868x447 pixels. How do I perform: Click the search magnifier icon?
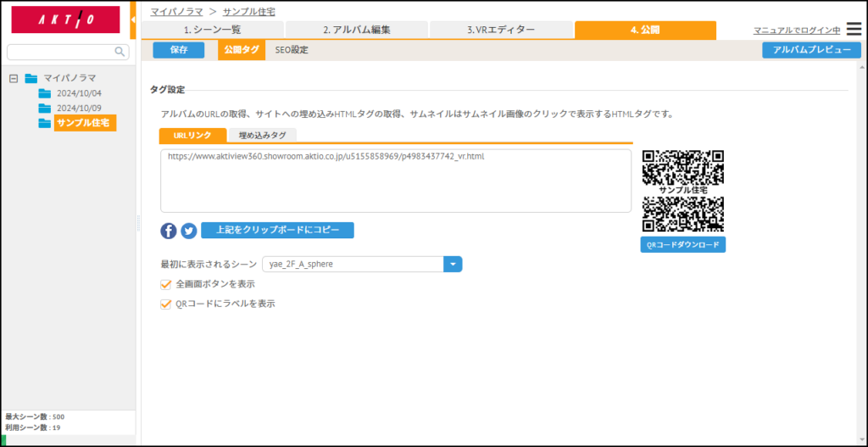point(120,52)
